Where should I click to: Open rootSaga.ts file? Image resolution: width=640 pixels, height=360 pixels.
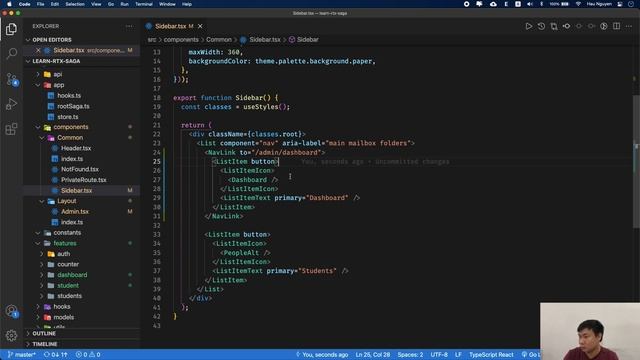click(x=73, y=106)
